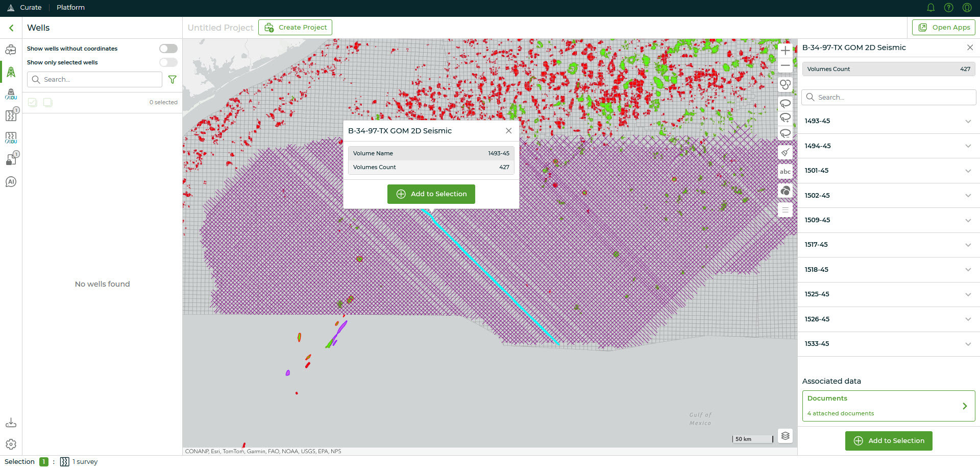Open the Platform menu in the top bar

70,7
